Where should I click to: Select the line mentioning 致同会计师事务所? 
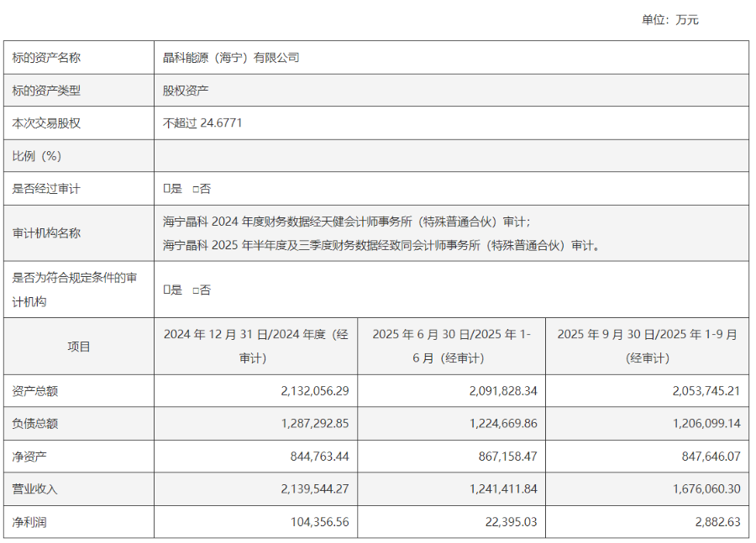382,245
